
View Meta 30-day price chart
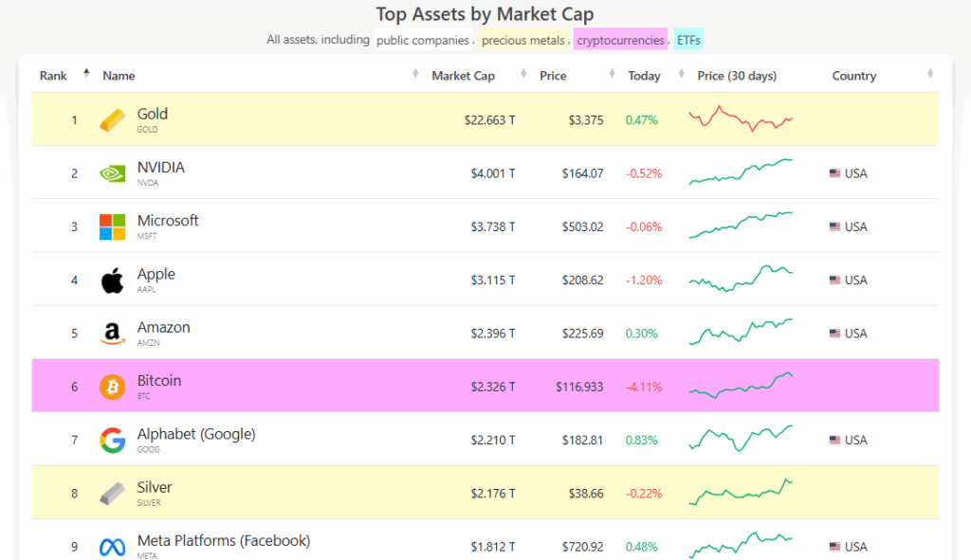tap(741, 545)
